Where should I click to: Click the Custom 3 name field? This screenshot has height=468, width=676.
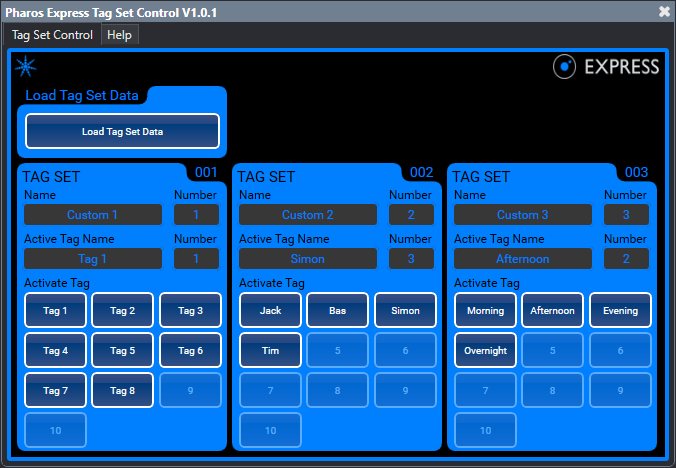coord(523,215)
